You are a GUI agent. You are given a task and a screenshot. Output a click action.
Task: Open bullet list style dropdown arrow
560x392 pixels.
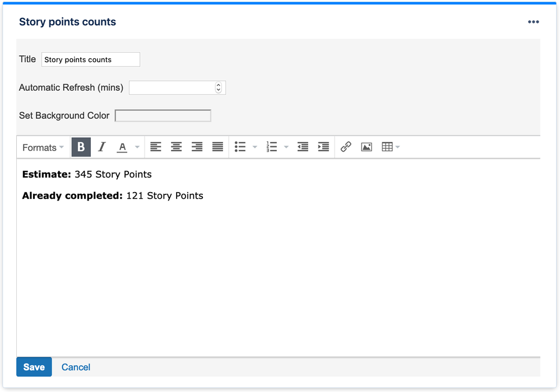255,147
